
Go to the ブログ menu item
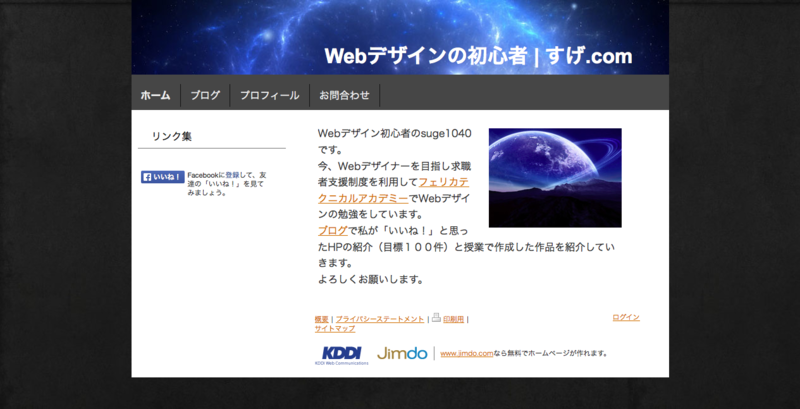[x=205, y=95]
